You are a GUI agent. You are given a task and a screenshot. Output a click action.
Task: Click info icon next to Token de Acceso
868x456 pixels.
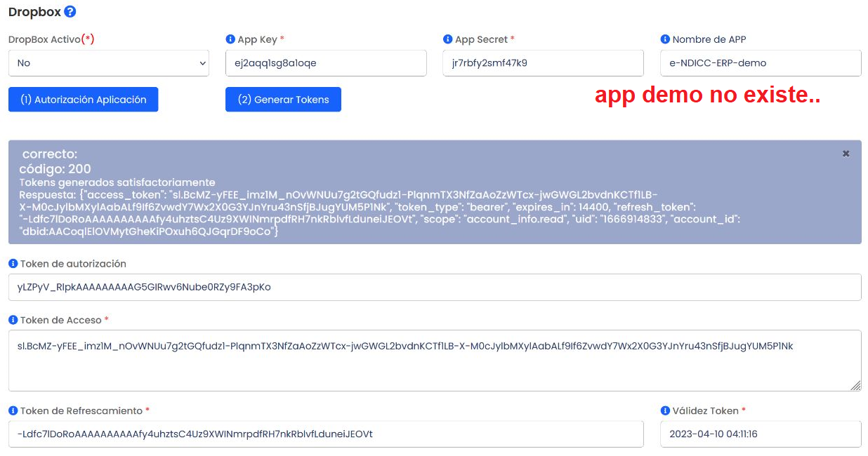[x=13, y=320]
